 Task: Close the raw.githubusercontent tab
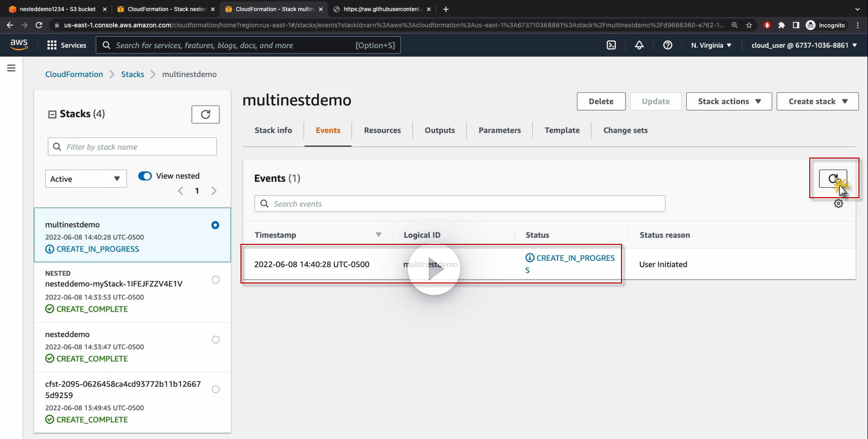click(429, 9)
